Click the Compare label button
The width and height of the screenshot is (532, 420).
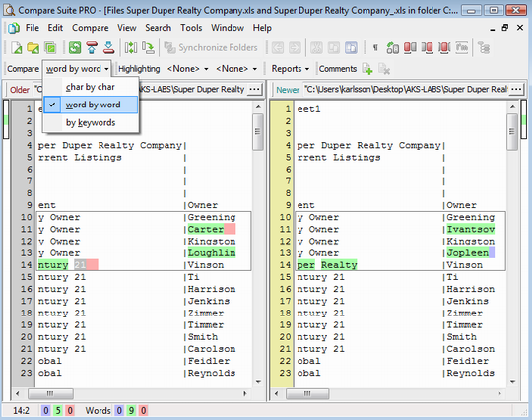coord(23,69)
